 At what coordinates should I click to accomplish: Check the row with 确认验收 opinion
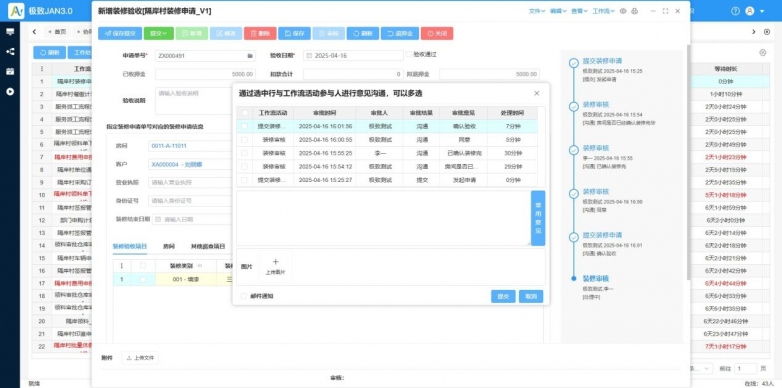click(x=244, y=127)
